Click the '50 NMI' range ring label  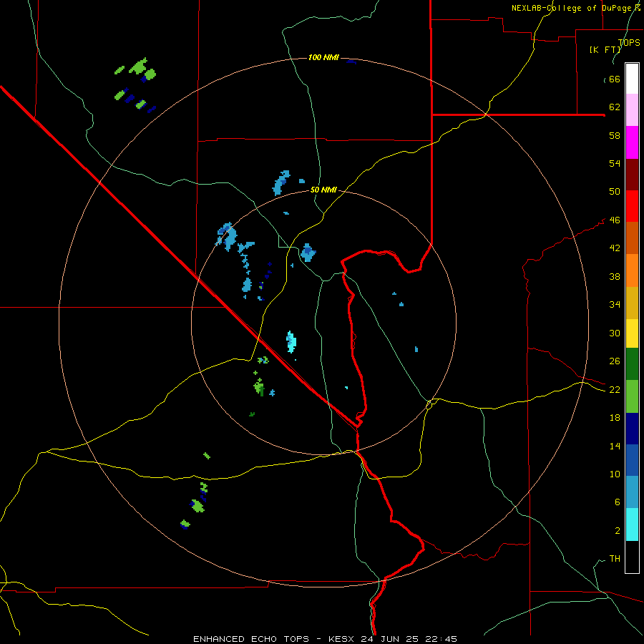click(x=323, y=190)
